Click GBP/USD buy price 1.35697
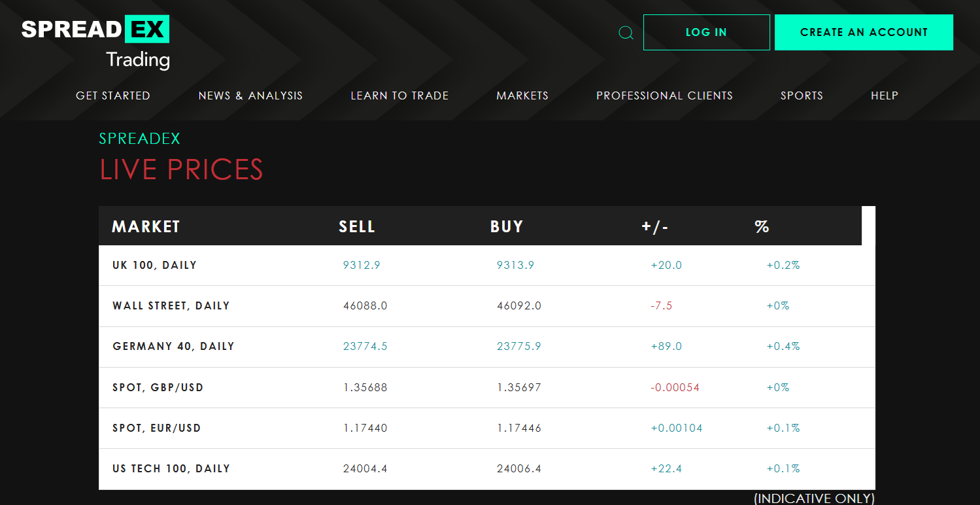Screen dimensions: 980x505 pyautogui.click(x=519, y=388)
